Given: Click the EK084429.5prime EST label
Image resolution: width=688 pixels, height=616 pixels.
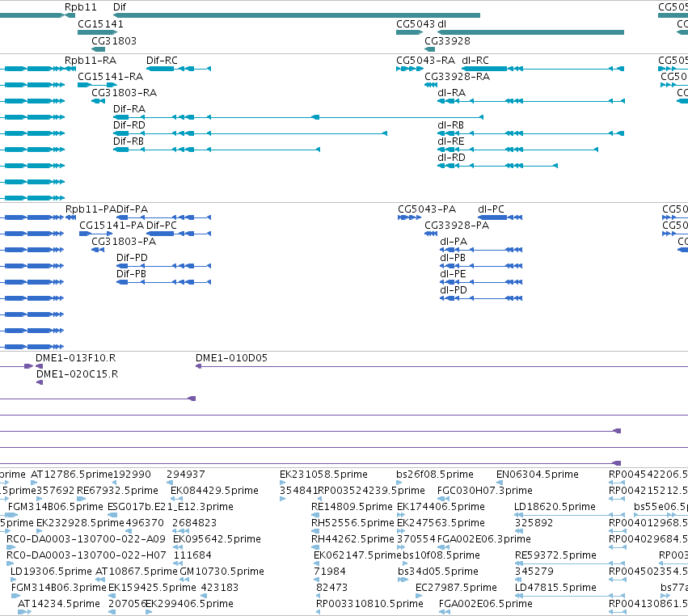Looking at the screenshot, I should point(214,491).
